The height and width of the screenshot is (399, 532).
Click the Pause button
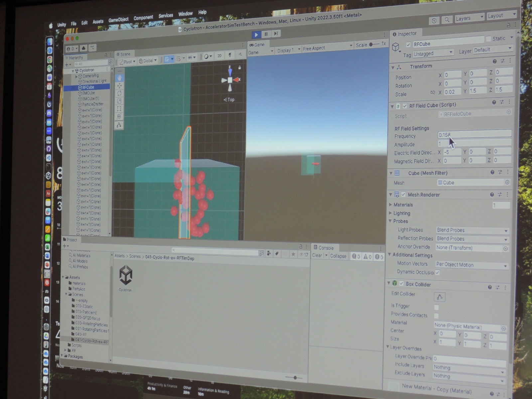coord(266,34)
